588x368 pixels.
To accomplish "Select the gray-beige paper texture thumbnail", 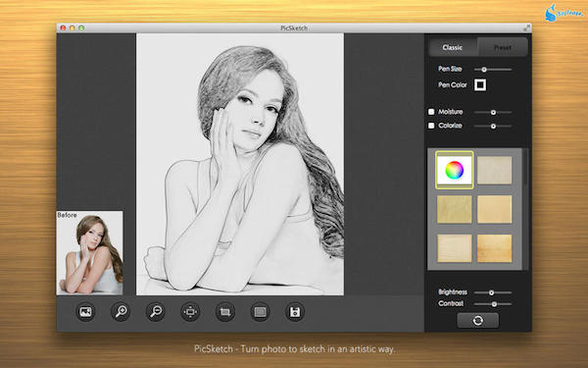I will pyautogui.click(x=494, y=171).
